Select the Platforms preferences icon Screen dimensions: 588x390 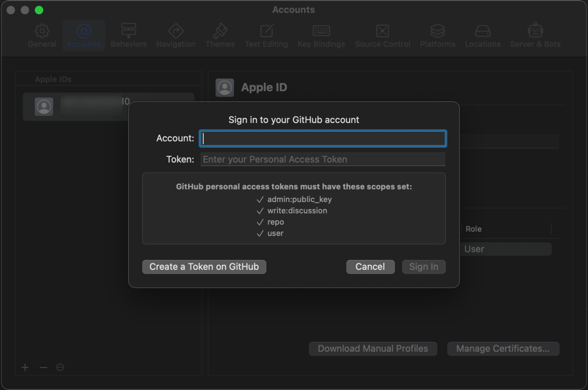[437, 35]
